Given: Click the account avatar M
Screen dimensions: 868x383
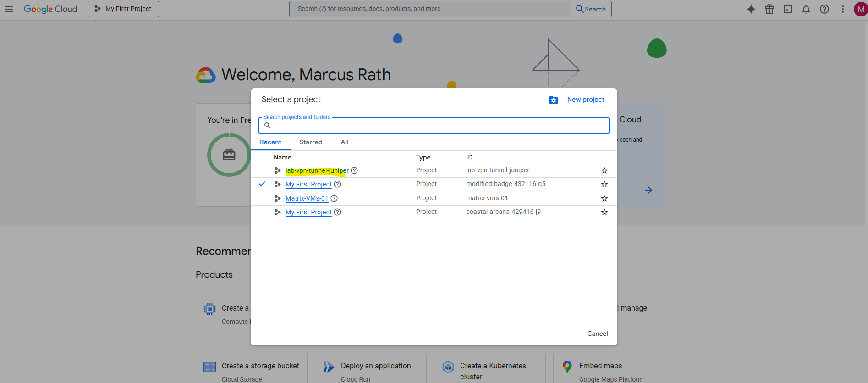Looking at the screenshot, I should [860, 9].
